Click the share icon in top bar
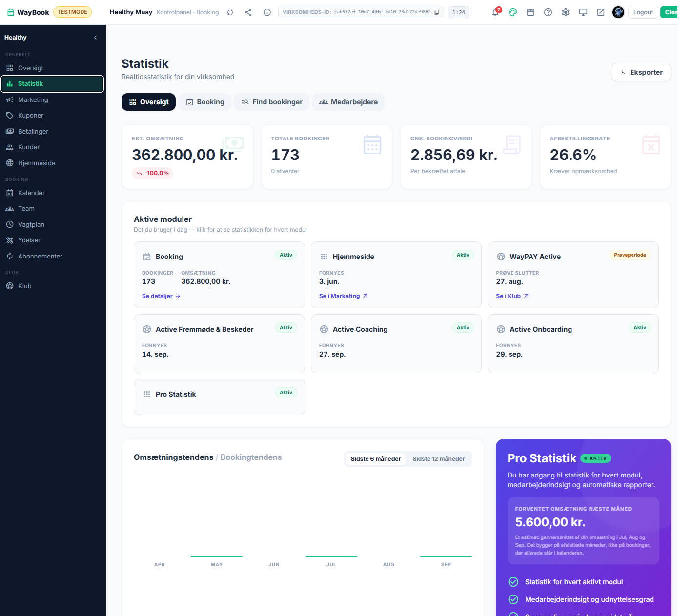Screen dimensions: 693x616 point(248,12)
